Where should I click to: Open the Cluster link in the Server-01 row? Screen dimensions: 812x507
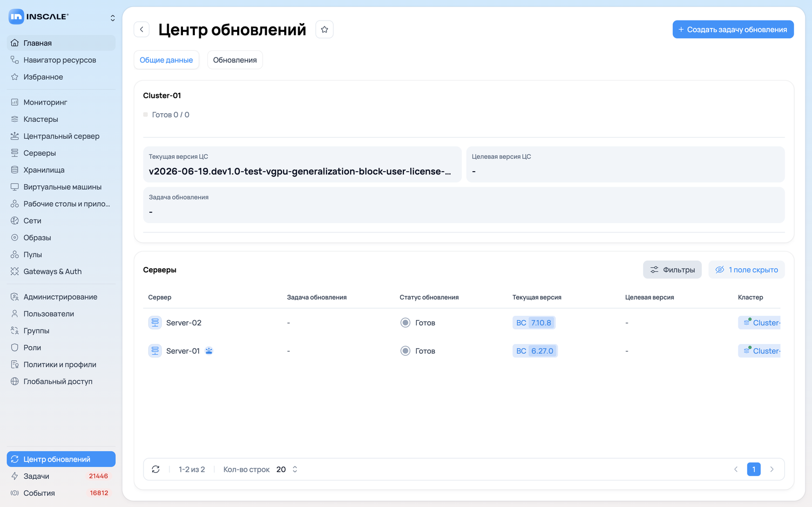click(759, 351)
